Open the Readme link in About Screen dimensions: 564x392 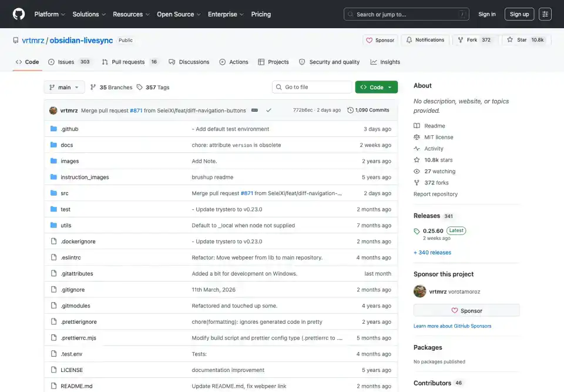429,126
